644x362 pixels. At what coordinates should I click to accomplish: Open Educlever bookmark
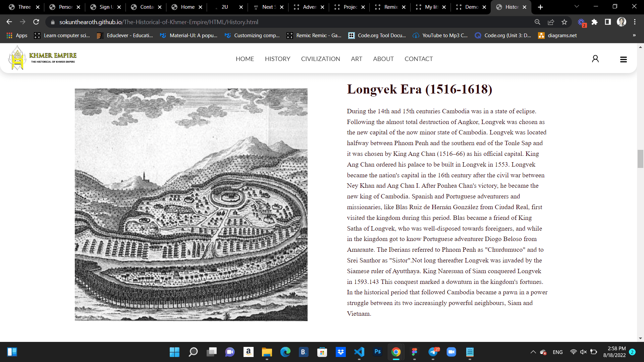point(125,35)
